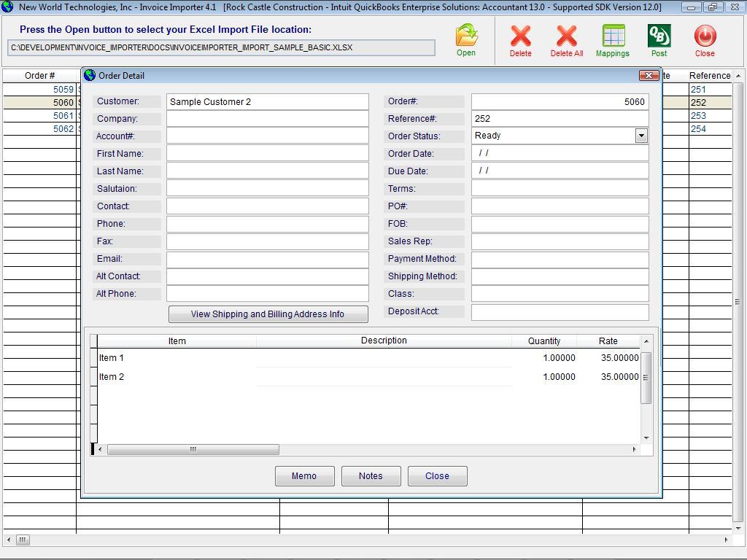747x560 pixels.
Task: Click the Contact input field
Action: coord(267,206)
